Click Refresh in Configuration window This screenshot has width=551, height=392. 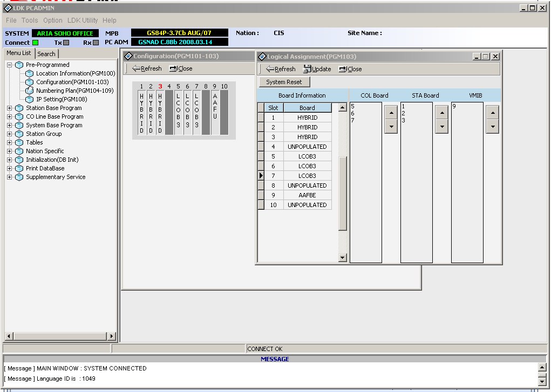[147, 68]
